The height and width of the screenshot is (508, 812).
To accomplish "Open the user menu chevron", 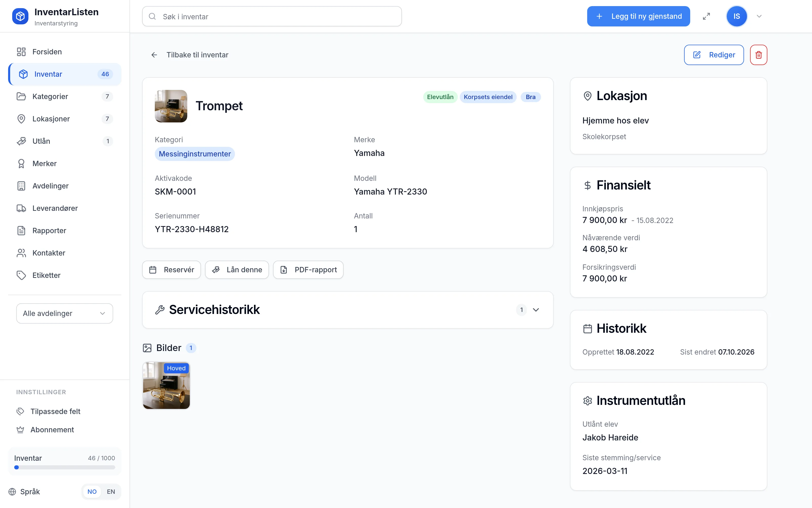I will 759,16.
